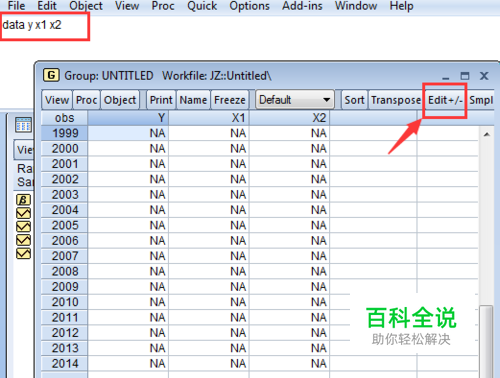
Task: Click the second series icon below the beta icon
Action: click(x=23, y=226)
